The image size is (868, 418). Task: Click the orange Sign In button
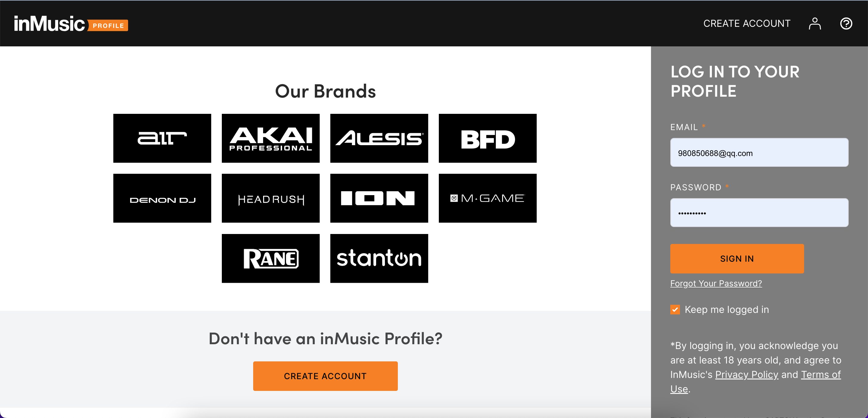(737, 259)
